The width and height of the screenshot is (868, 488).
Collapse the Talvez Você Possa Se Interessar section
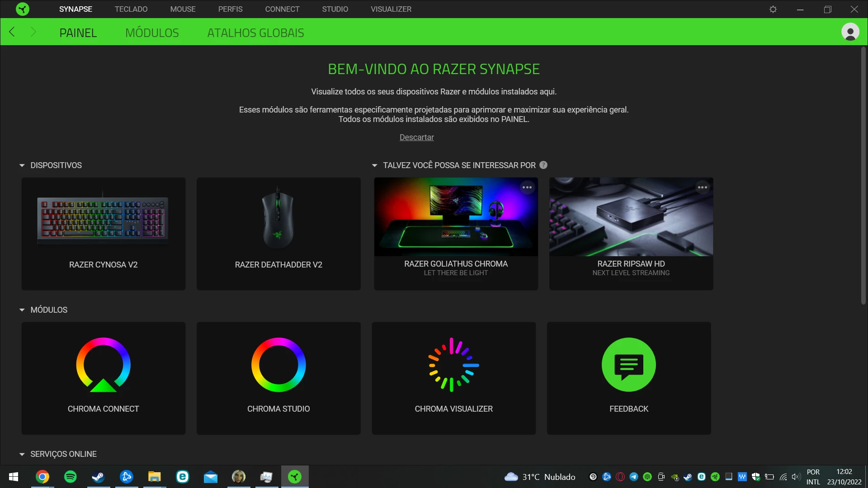click(374, 165)
